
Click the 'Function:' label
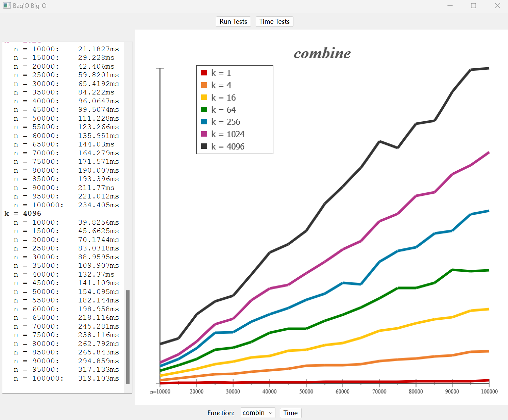coord(221,413)
